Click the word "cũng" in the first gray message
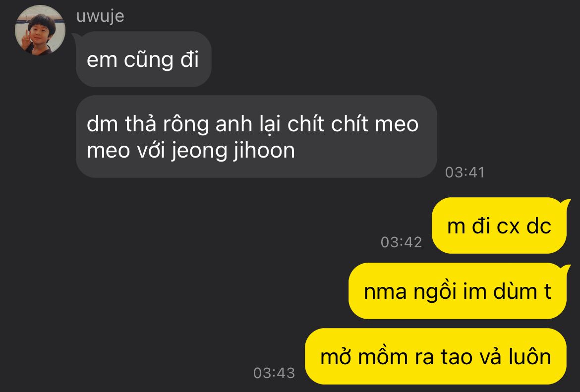 point(148,59)
